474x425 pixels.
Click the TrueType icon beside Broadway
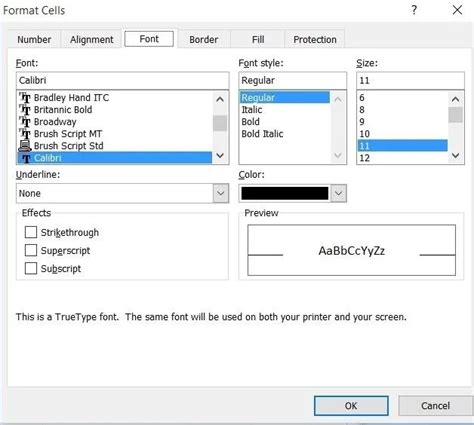[25, 122]
